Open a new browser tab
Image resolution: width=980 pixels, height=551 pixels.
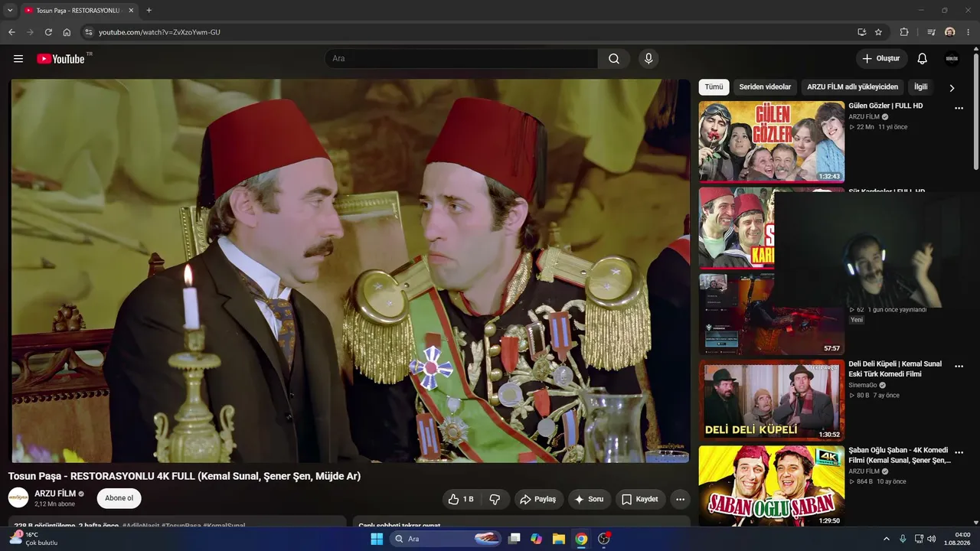[149, 11]
